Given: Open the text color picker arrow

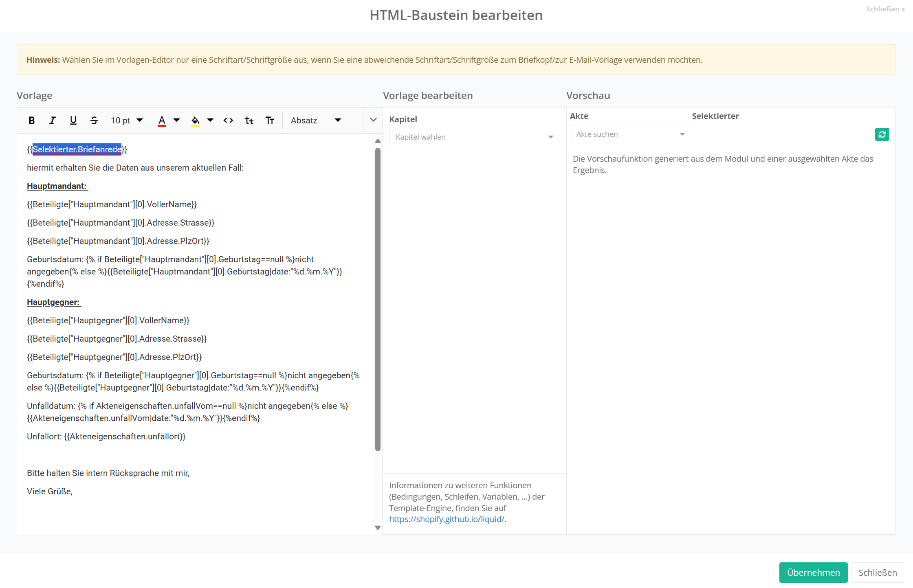Looking at the screenshot, I should (x=176, y=120).
